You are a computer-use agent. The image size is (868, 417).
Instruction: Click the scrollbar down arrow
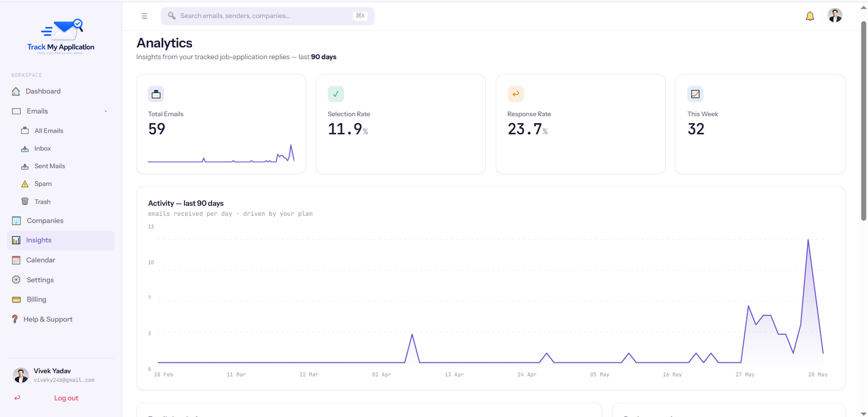[864, 414]
